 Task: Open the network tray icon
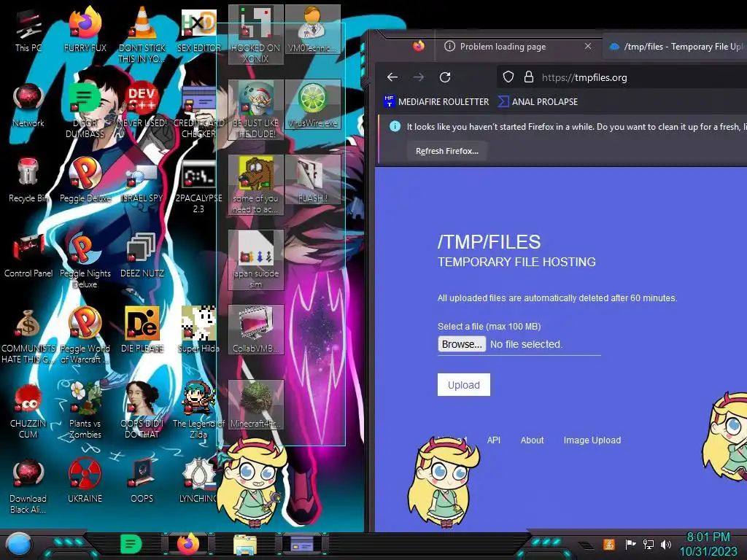(649, 544)
